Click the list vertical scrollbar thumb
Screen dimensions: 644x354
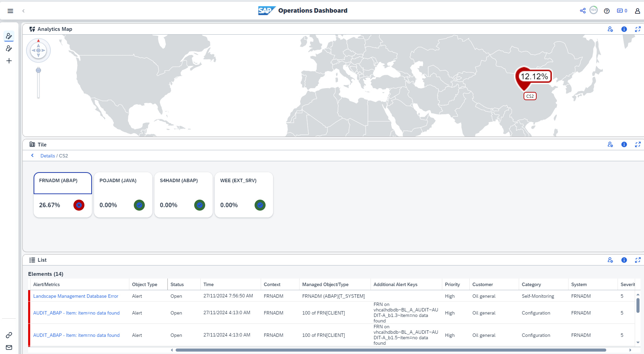pos(638,305)
